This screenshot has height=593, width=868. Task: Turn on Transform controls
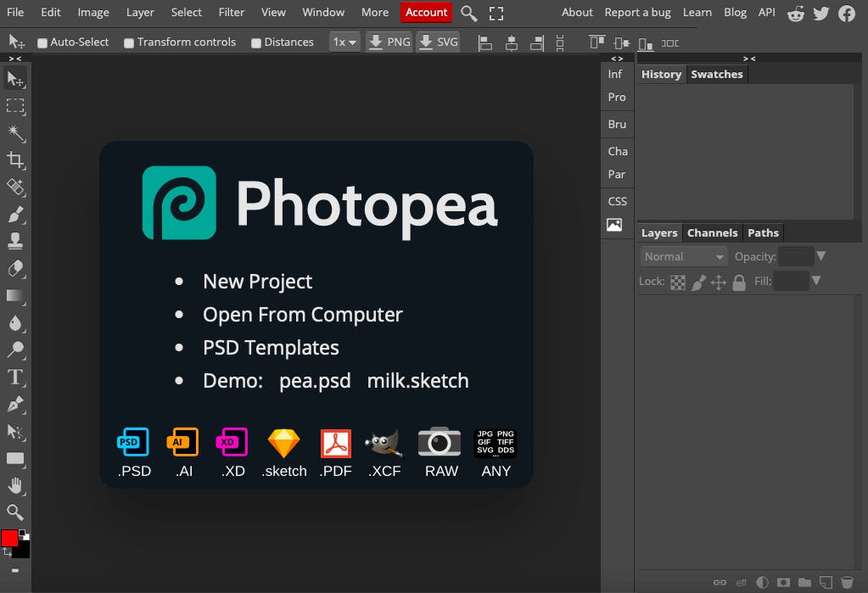(129, 42)
